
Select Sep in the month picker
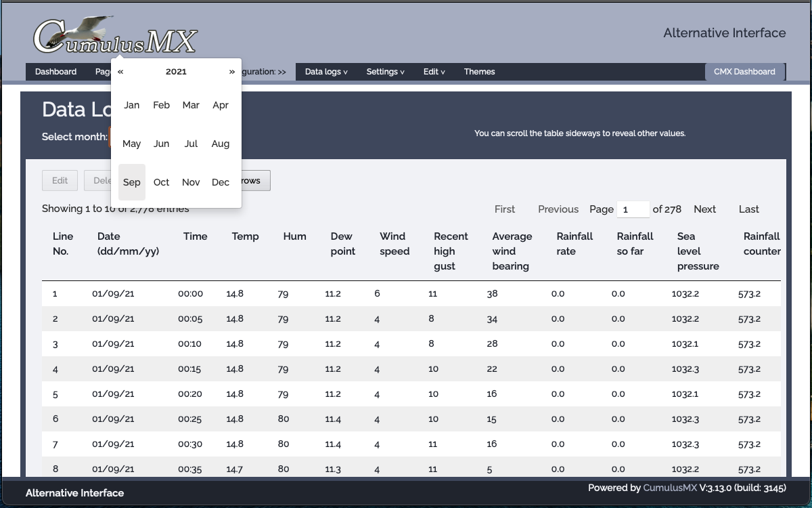click(x=132, y=182)
